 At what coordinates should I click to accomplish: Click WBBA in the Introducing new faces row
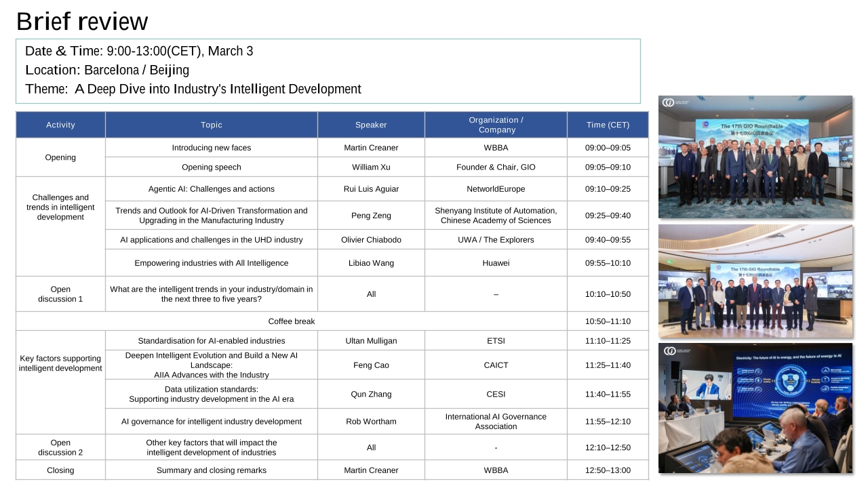pos(496,148)
